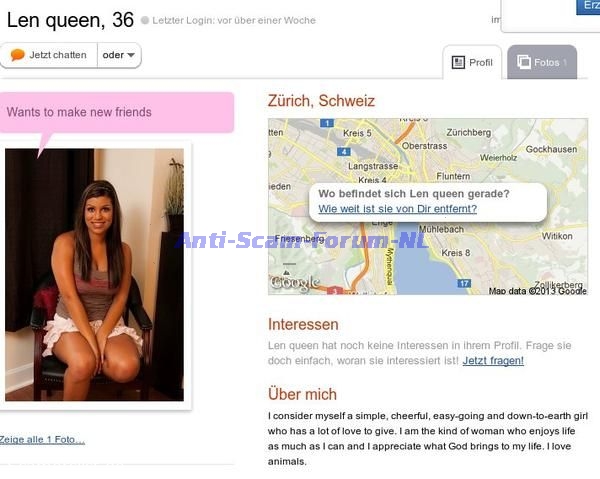Click the Profil tab page icon
This screenshot has height=479, width=600.
458,62
